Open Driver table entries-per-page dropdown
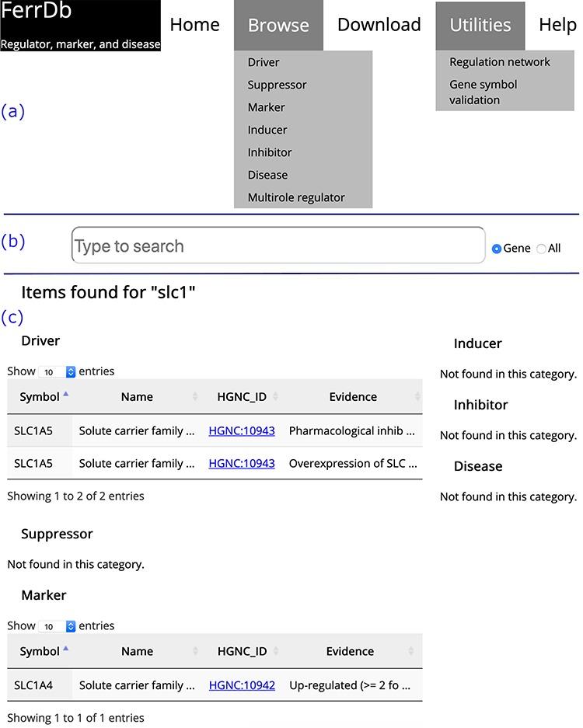 pyautogui.click(x=58, y=372)
